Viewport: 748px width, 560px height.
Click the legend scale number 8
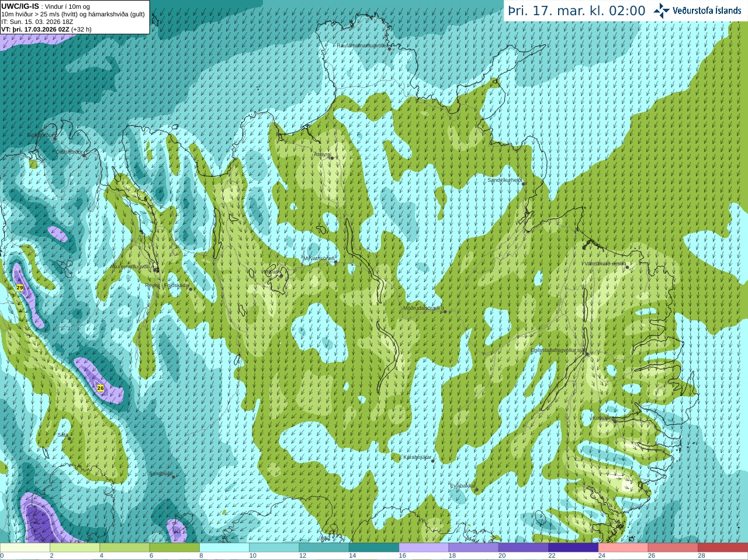(x=202, y=556)
